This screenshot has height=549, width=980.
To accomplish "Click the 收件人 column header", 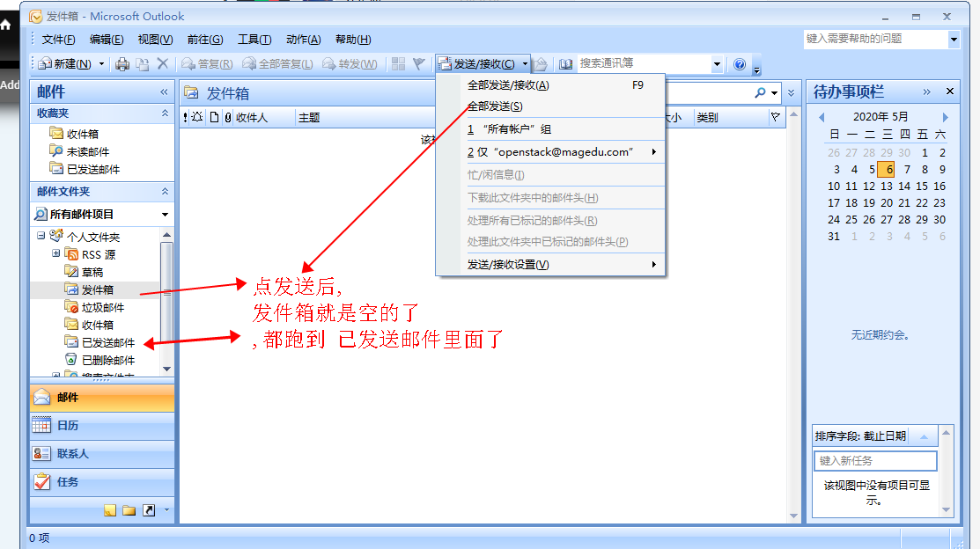I will [263, 117].
